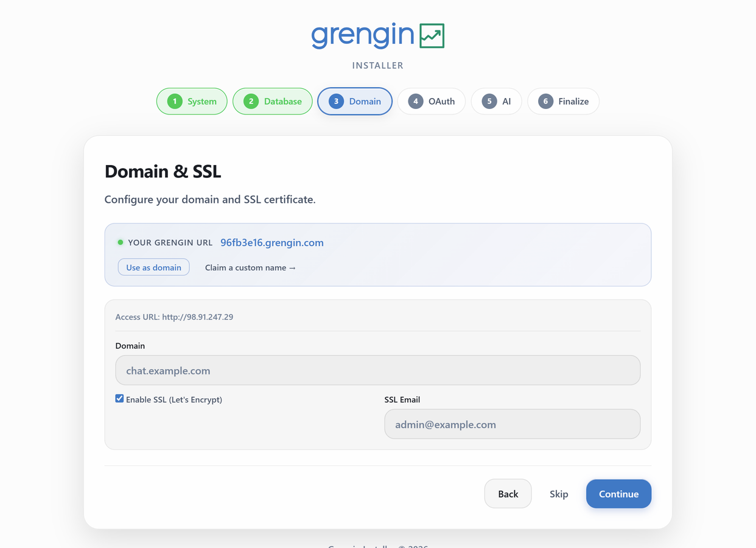Screen dimensions: 756x548
Task: Click the grengin chart logo icon
Action: (432, 36)
